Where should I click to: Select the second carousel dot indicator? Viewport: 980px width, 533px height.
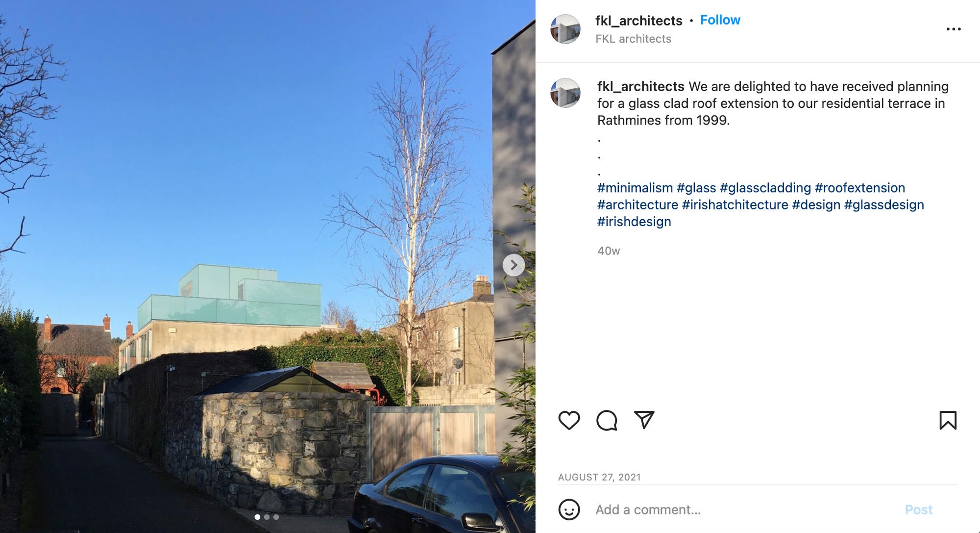[267, 517]
